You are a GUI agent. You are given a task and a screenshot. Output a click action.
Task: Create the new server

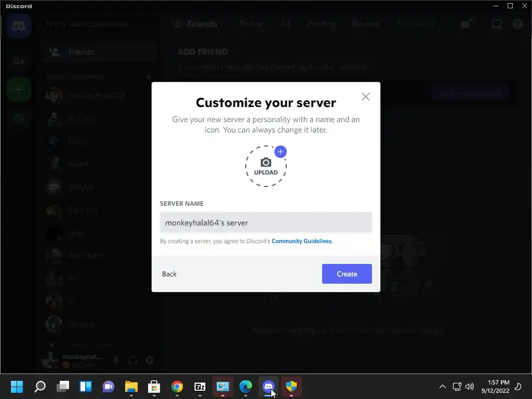(x=347, y=274)
